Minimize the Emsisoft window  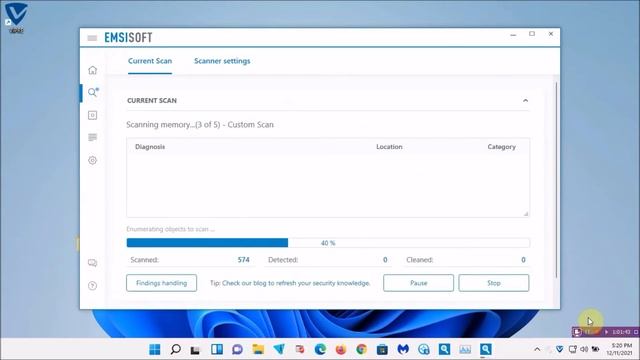[513, 34]
